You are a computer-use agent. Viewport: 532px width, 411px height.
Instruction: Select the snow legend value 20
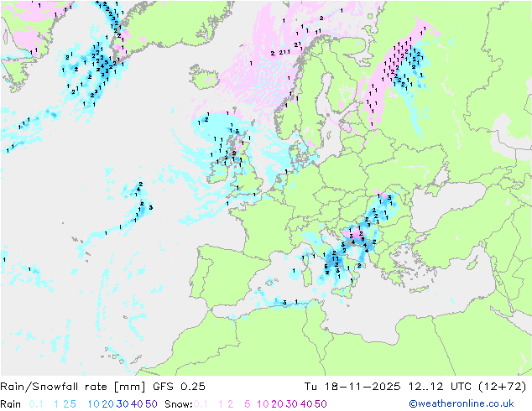[277, 404]
